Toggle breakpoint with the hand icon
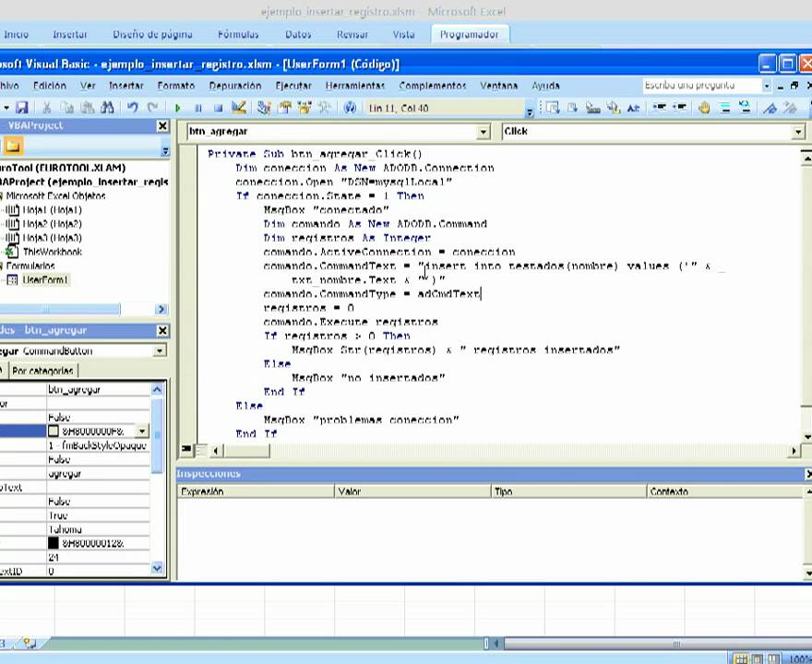812x664 pixels. click(x=703, y=108)
